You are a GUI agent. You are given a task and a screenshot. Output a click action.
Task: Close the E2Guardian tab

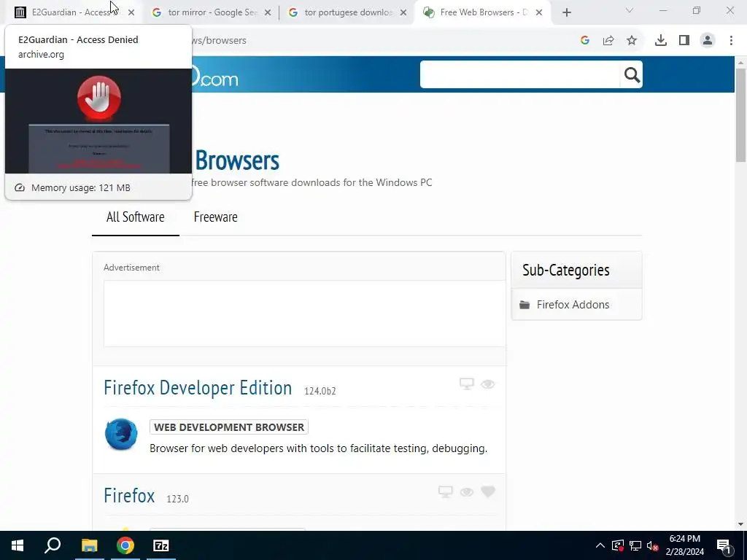click(131, 13)
